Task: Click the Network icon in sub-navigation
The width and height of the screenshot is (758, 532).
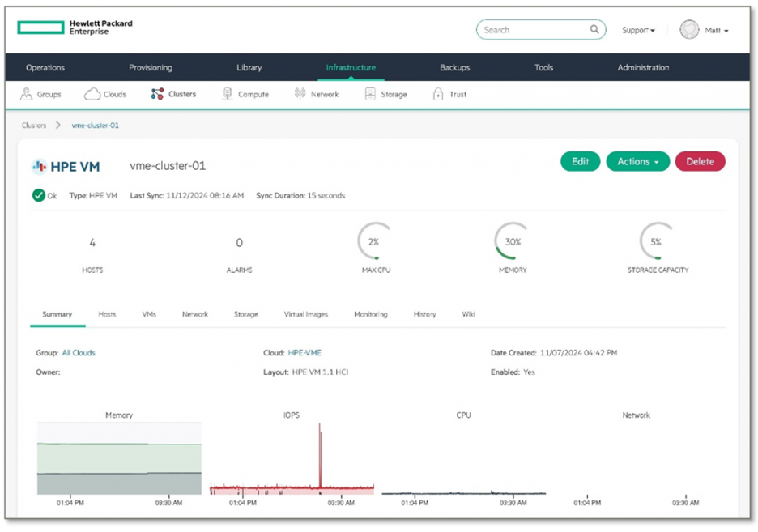Action: 300,94
